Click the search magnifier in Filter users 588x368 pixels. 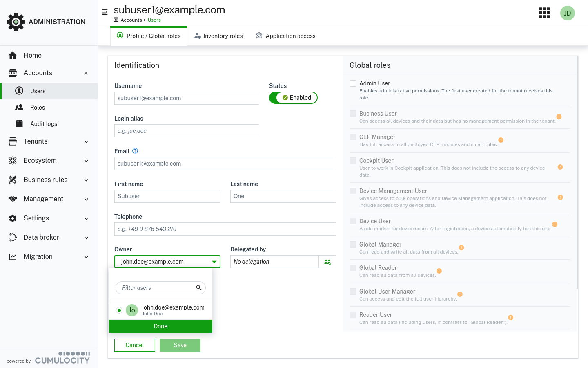pos(199,288)
